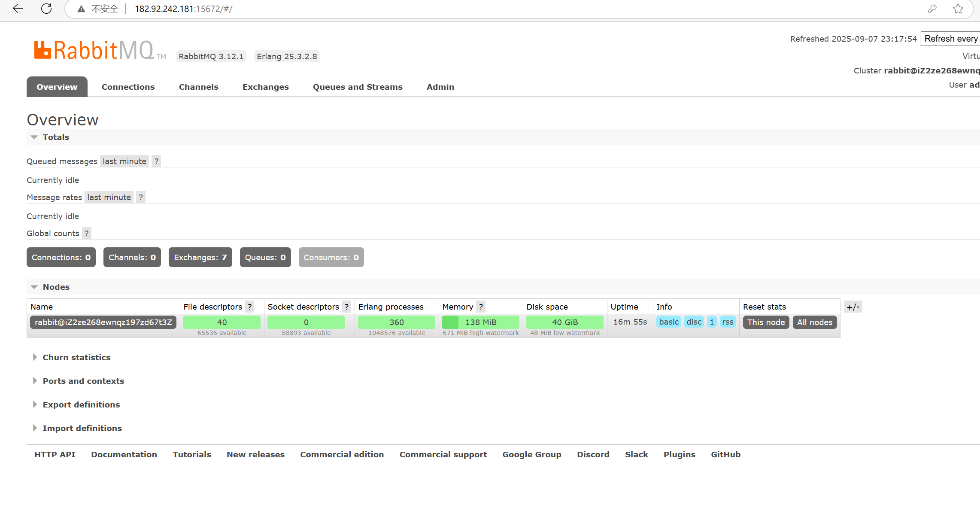The height and width of the screenshot is (529, 980).
Task: Open the Queues and Streams tab
Action: coord(358,87)
